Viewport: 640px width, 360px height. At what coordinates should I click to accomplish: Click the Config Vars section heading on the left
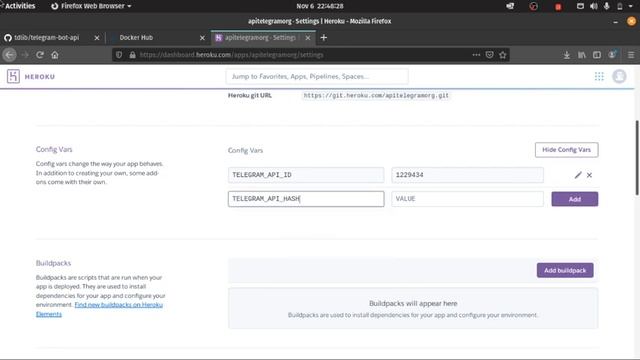tap(54, 149)
